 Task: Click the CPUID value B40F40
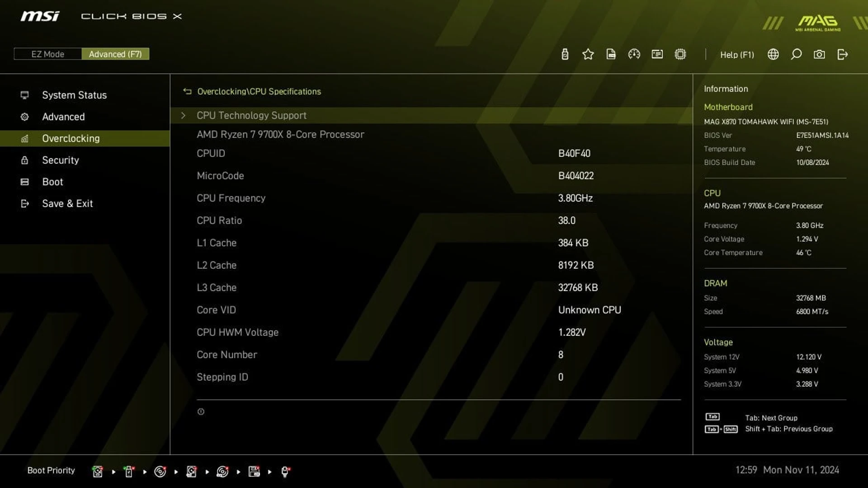coord(574,153)
